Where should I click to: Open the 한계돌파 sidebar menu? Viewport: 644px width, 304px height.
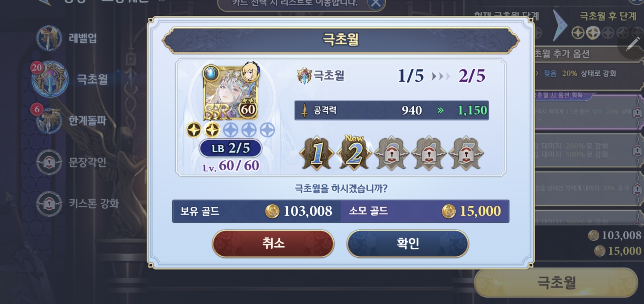(x=71, y=121)
